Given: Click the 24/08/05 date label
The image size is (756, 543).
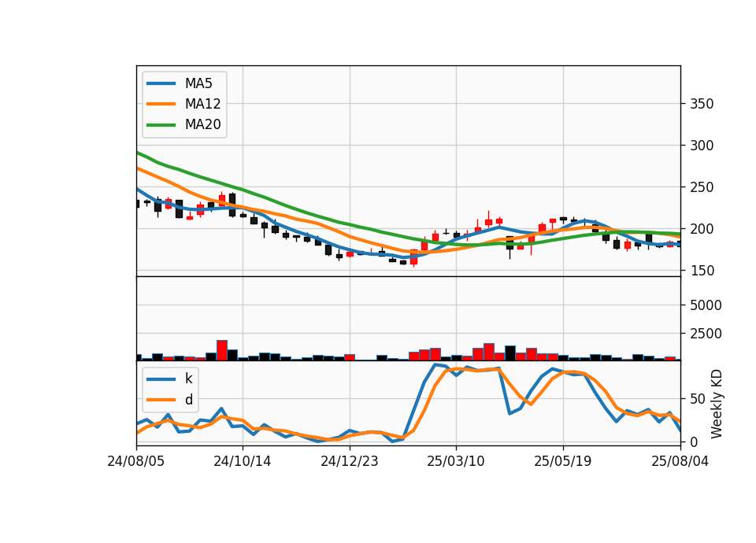Looking at the screenshot, I should tap(136, 461).
